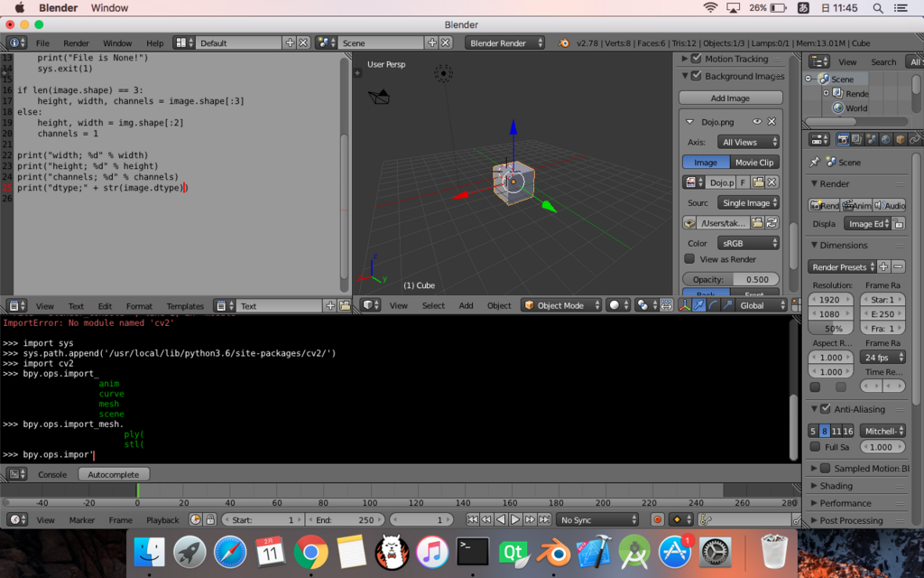Click the Audio render button with speaker icon
The height and width of the screenshot is (578, 924).
(891, 206)
